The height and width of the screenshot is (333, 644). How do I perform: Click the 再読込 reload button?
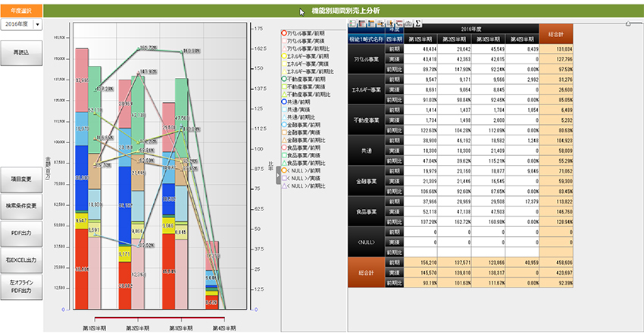(21, 53)
